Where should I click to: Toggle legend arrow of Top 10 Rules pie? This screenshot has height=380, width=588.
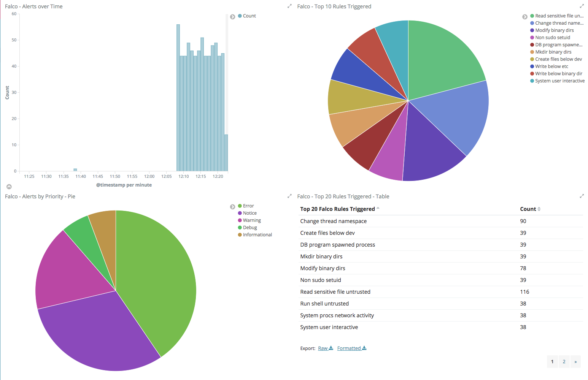[525, 17]
